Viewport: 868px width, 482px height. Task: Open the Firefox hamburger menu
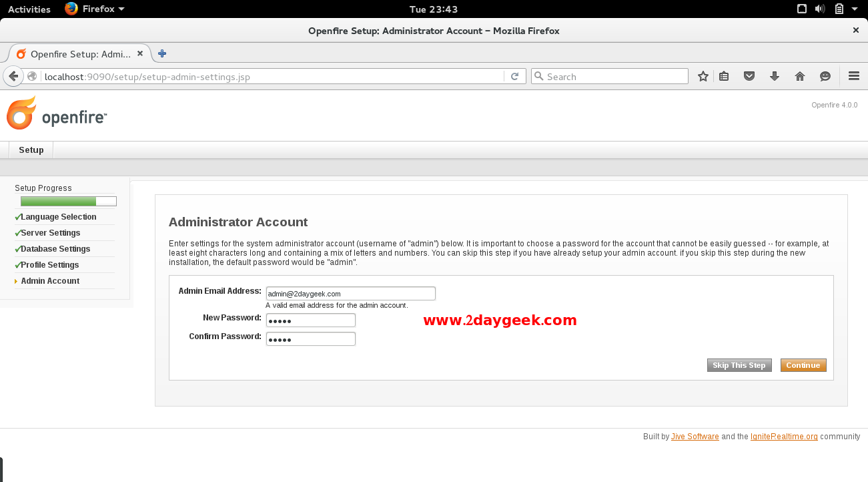[854, 76]
